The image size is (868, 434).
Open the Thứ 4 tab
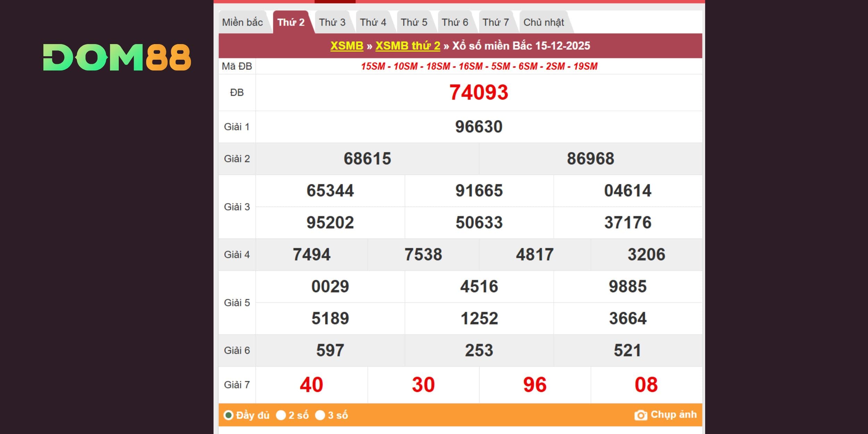click(x=373, y=23)
